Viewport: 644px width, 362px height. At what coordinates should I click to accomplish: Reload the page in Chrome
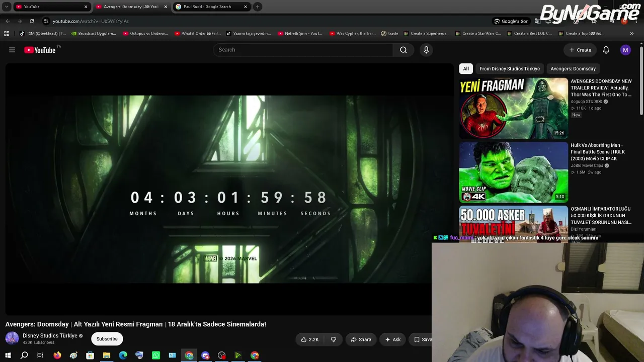coord(32,21)
